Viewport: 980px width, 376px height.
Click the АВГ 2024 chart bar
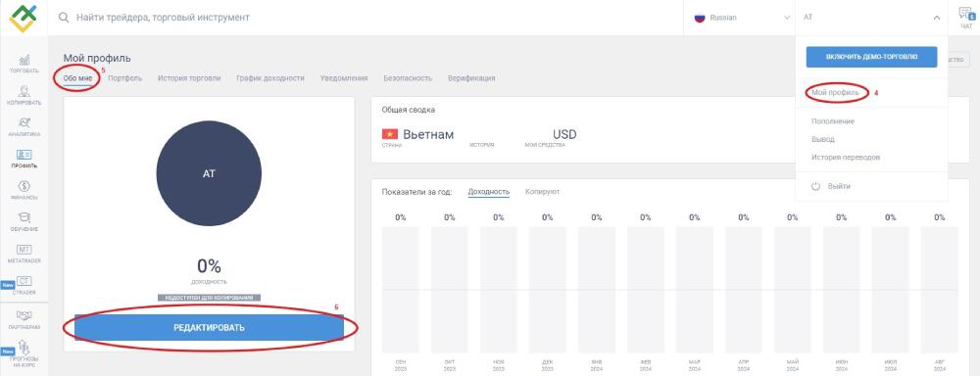[940, 290]
